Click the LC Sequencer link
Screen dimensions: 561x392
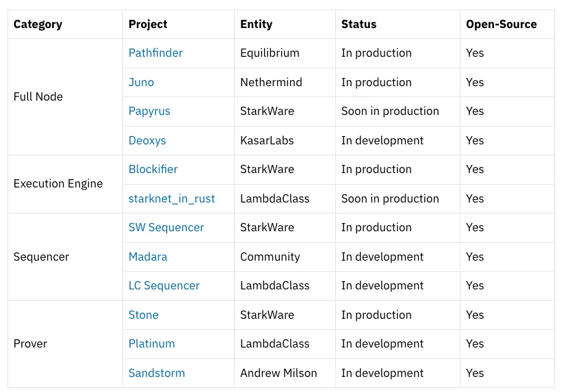click(164, 285)
